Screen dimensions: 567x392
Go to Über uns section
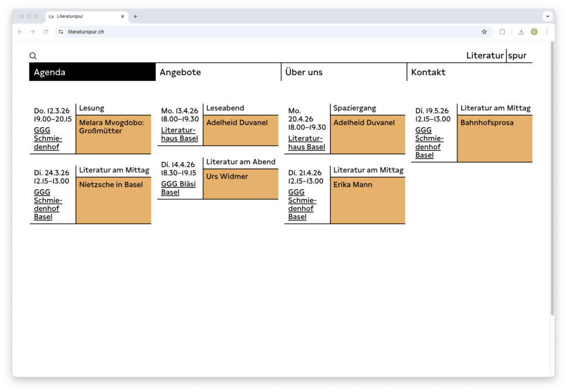click(303, 73)
